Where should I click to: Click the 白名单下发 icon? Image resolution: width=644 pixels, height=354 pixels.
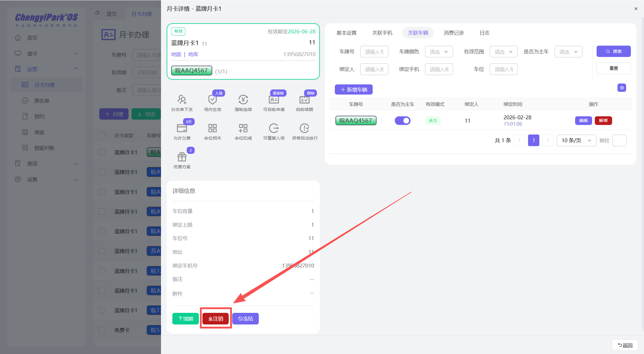click(x=182, y=100)
